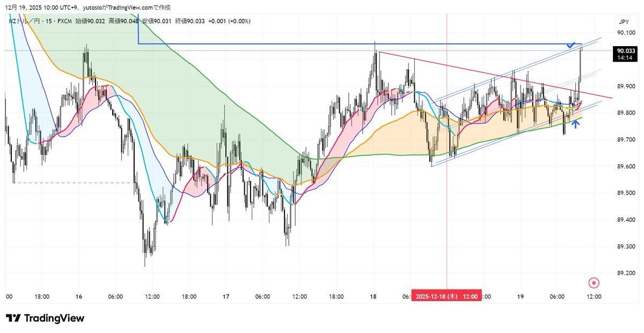Click the 高値90.048 high value
Viewport: 644px width, 333px height.
pos(125,21)
